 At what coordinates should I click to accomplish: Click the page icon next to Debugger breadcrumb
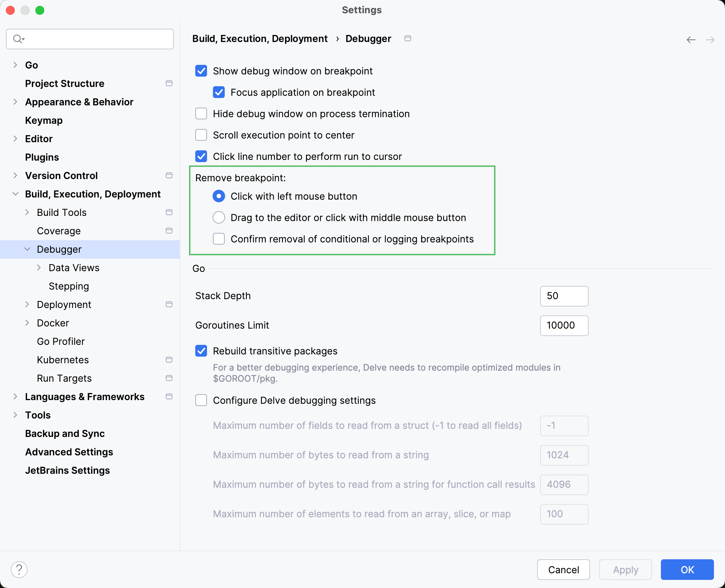(408, 38)
